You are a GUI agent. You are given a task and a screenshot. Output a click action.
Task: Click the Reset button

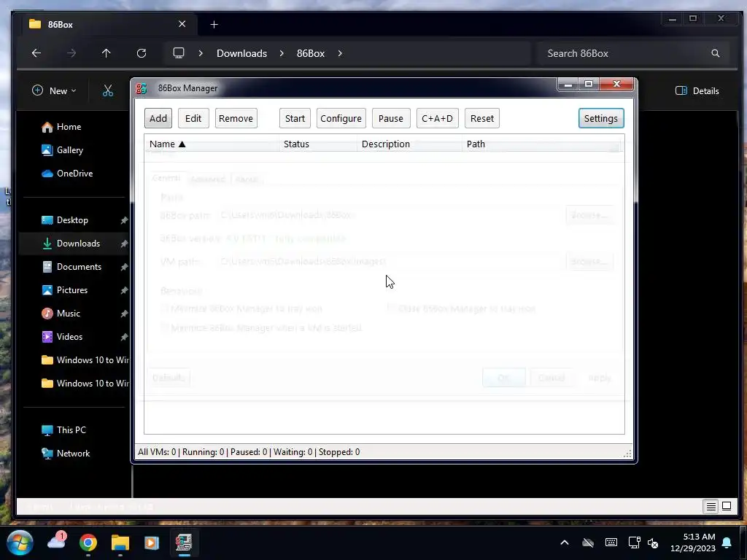(x=481, y=118)
